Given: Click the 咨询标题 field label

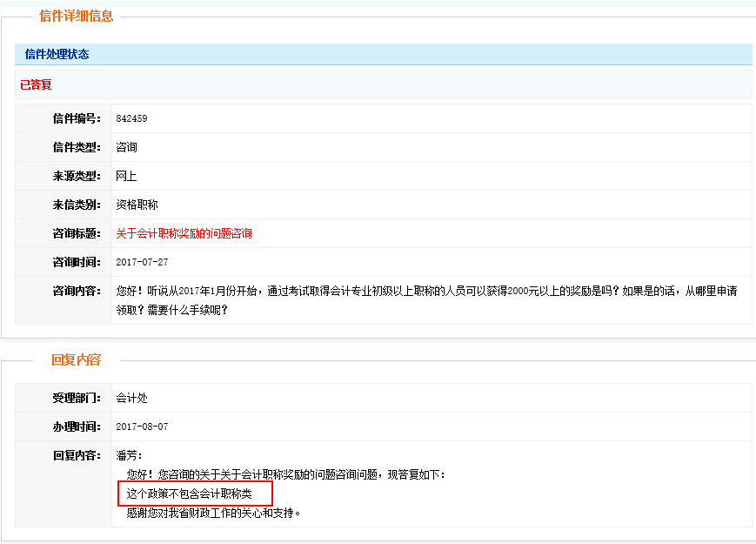Looking at the screenshot, I should (77, 233).
